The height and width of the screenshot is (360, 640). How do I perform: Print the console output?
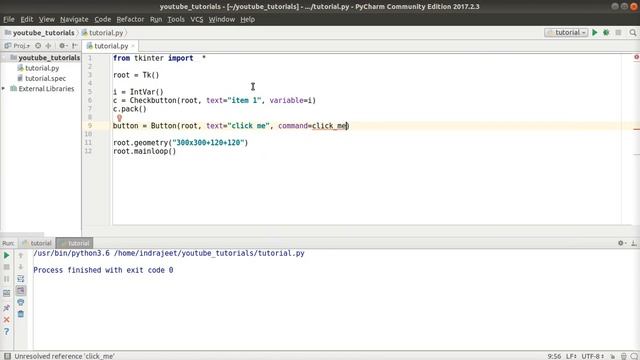[20, 302]
